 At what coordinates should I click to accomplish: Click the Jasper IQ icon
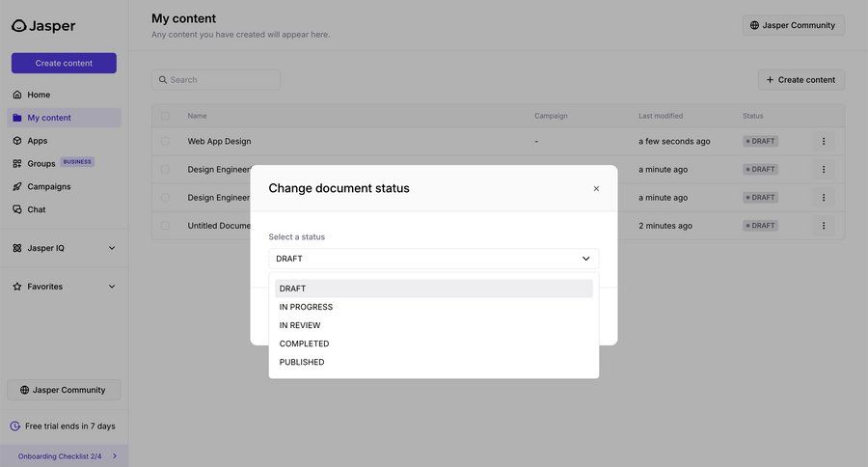17,248
